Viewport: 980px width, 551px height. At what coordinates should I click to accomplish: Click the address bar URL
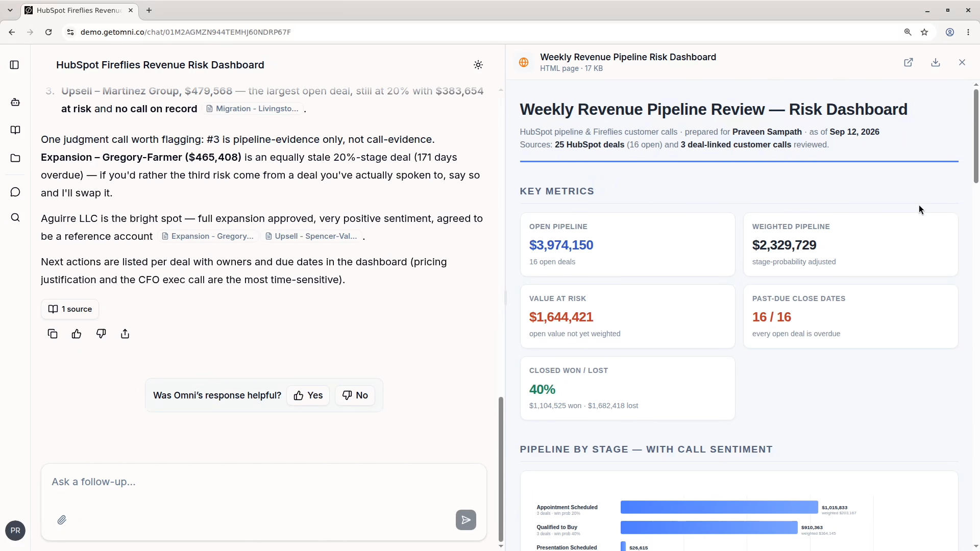tap(186, 32)
